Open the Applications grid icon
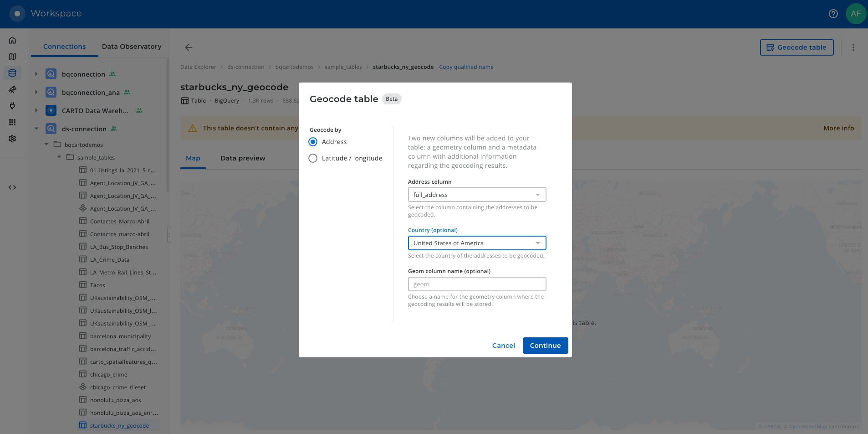This screenshot has width=868, height=434. (12, 122)
